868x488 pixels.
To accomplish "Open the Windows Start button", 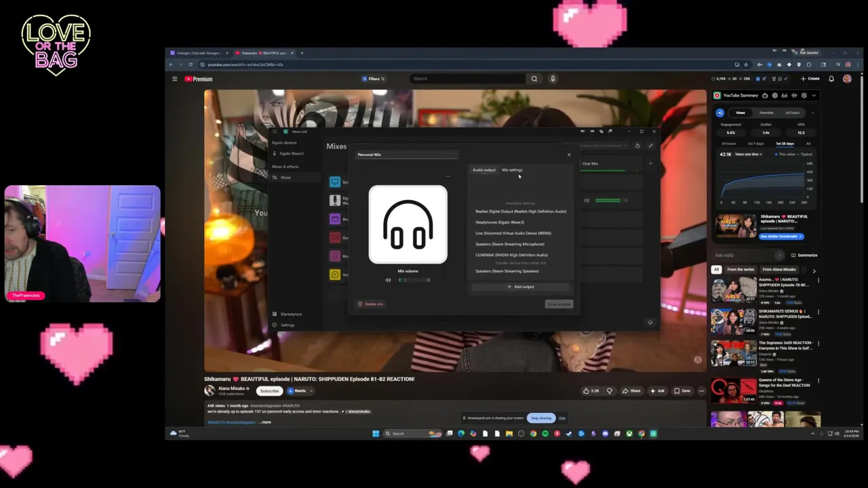I will [x=376, y=434].
